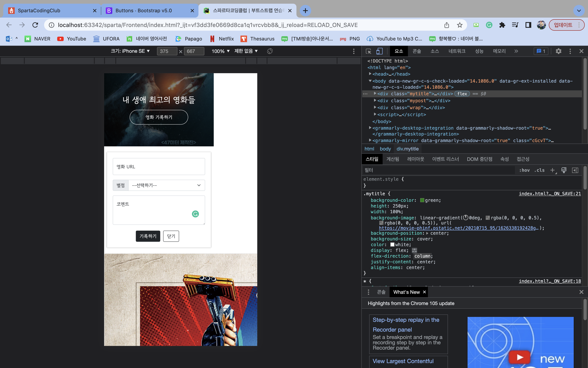Screen dimensions: 588x368
Task: Open the media controls icon
Action: 515,25
